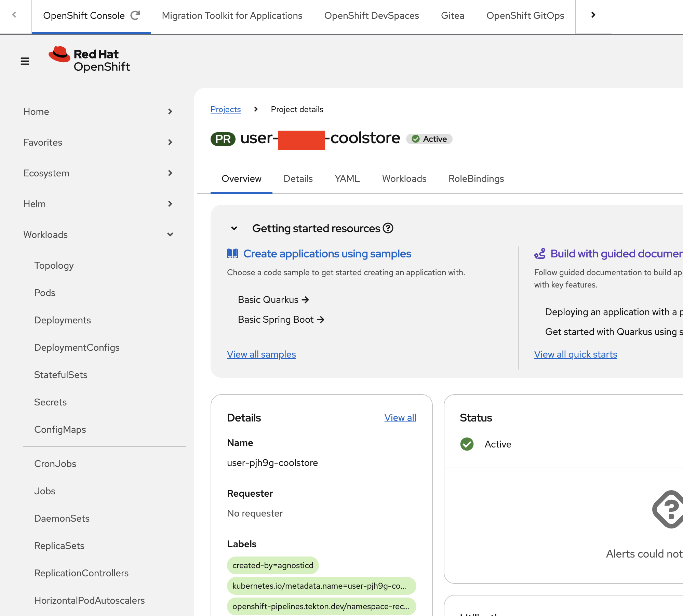Open the Migration Toolkit for Applications tab
Image resolution: width=683 pixels, height=616 pixels.
[x=232, y=16]
